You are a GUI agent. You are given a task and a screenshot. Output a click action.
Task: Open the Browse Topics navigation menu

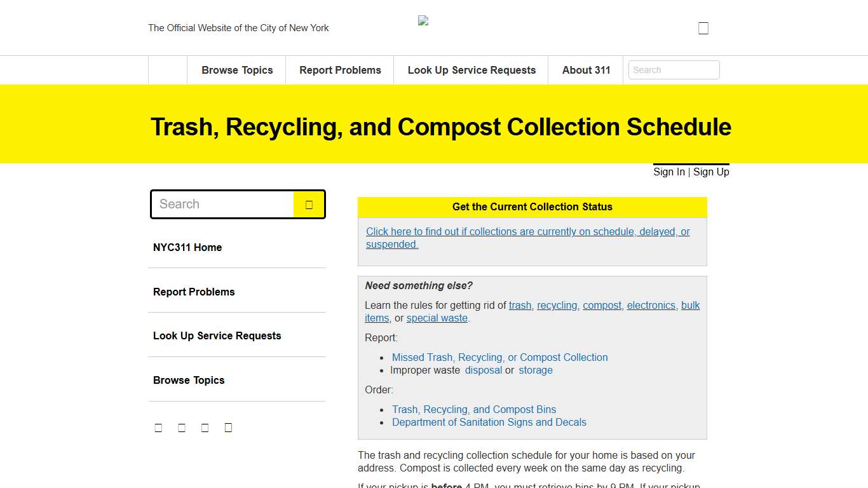click(x=236, y=70)
